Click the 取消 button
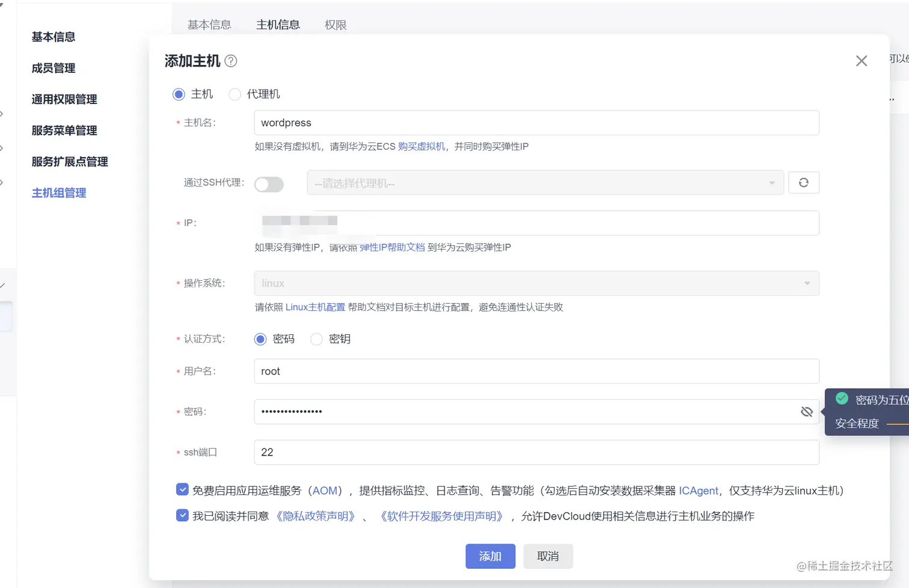 pos(548,556)
